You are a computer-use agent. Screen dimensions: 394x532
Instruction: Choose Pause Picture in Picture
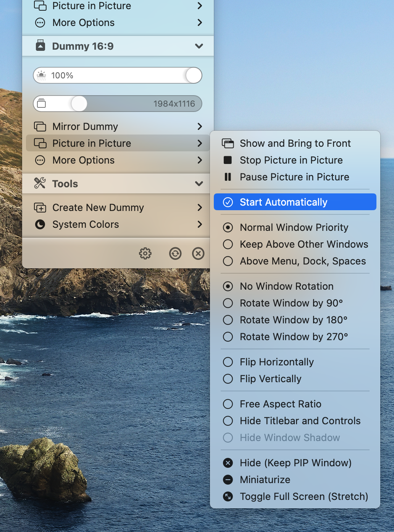click(294, 177)
